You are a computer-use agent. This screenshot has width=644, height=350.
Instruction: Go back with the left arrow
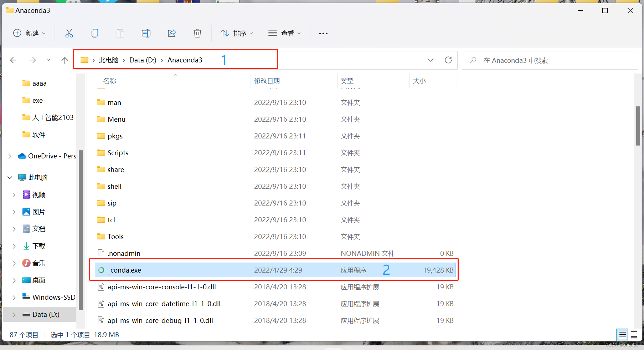[x=14, y=60]
